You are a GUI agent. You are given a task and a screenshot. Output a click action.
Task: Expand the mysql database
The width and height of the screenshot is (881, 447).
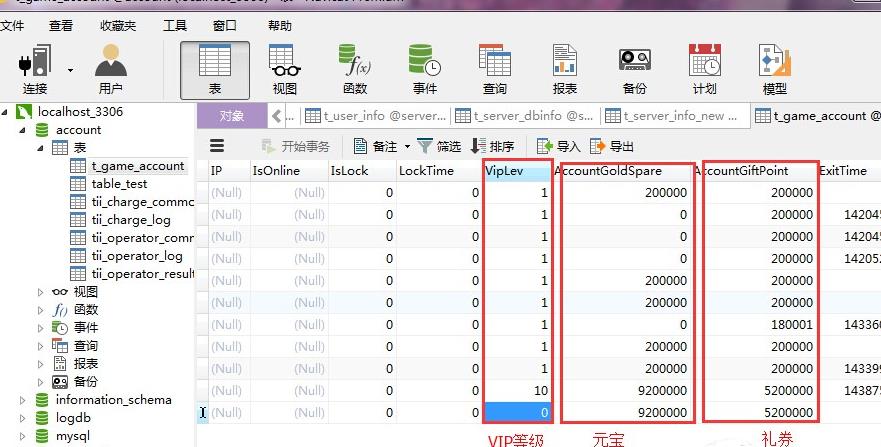(x=22, y=436)
